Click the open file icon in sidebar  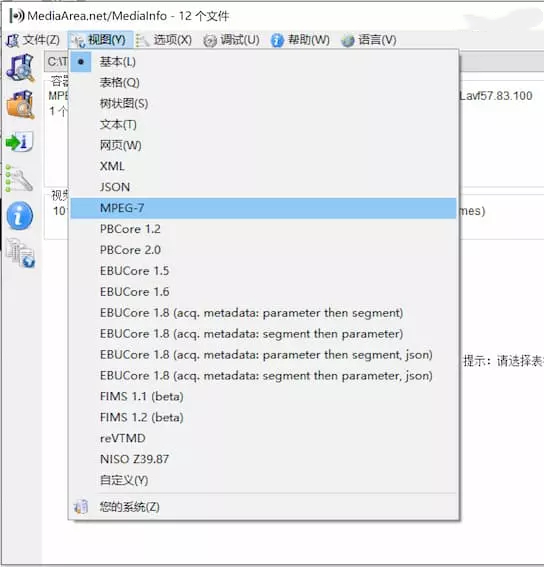[x=20, y=68]
